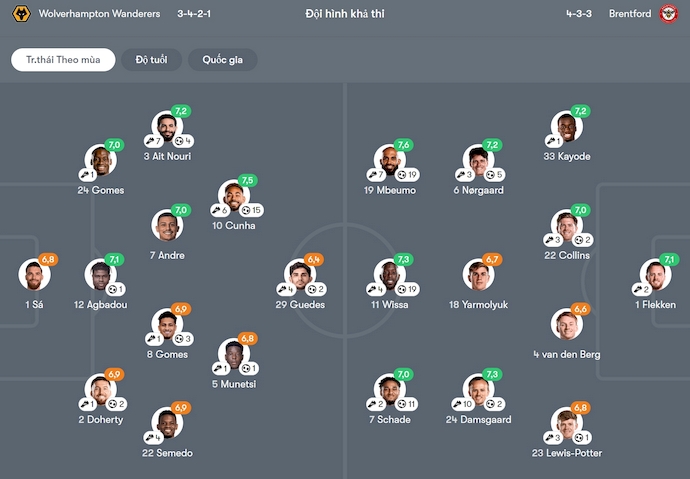The height and width of the screenshot is (479, 690).
Task: Click the 24 Damsgaard name label
Action: [x=478, y=419]
